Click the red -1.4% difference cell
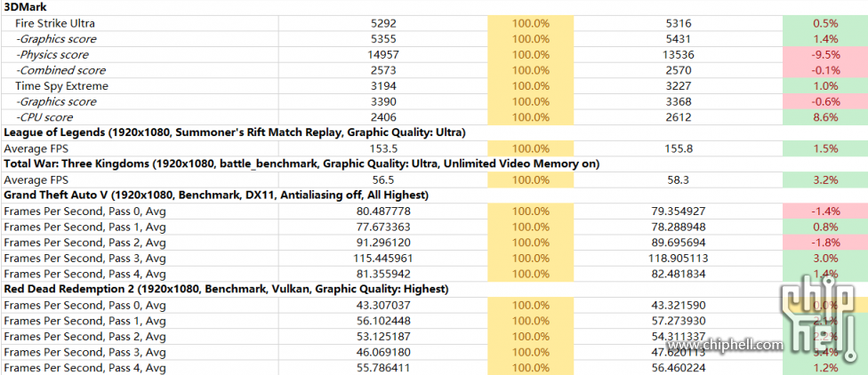868x375 pixels. (825, 211)
